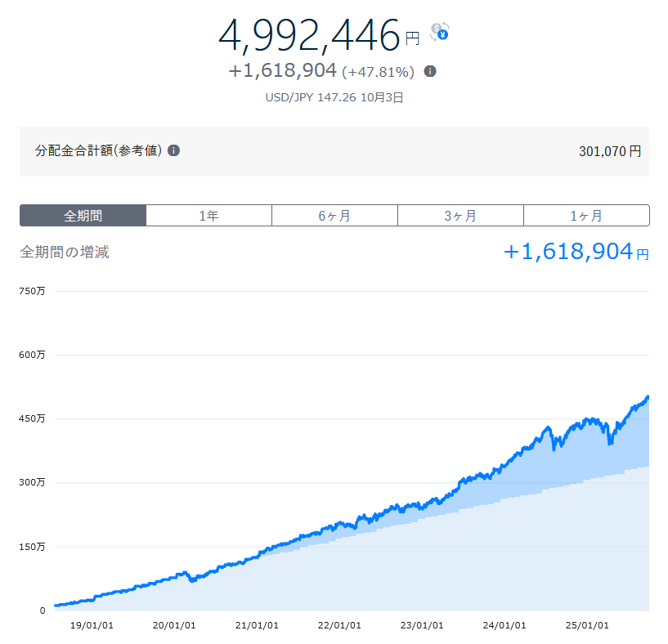668x644 pixels.
Task: Select the 全期間 period tab
Action: 83,216
